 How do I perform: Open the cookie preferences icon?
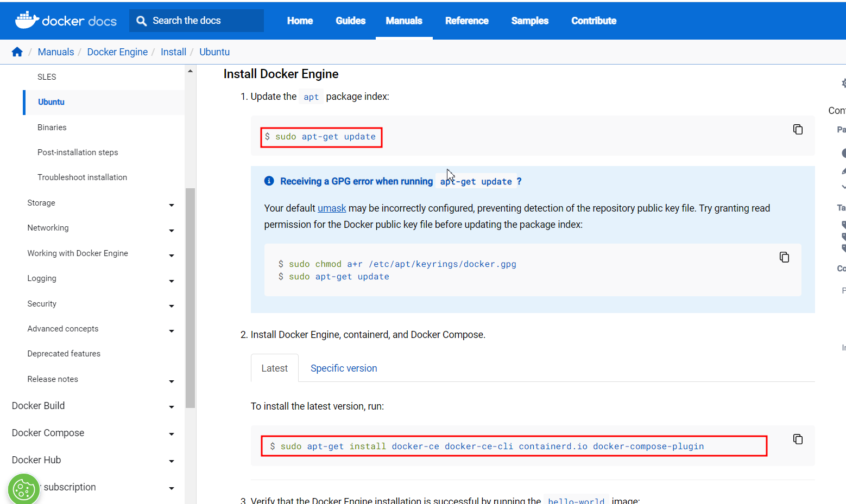pyautogui.click(x=24, y=489)
